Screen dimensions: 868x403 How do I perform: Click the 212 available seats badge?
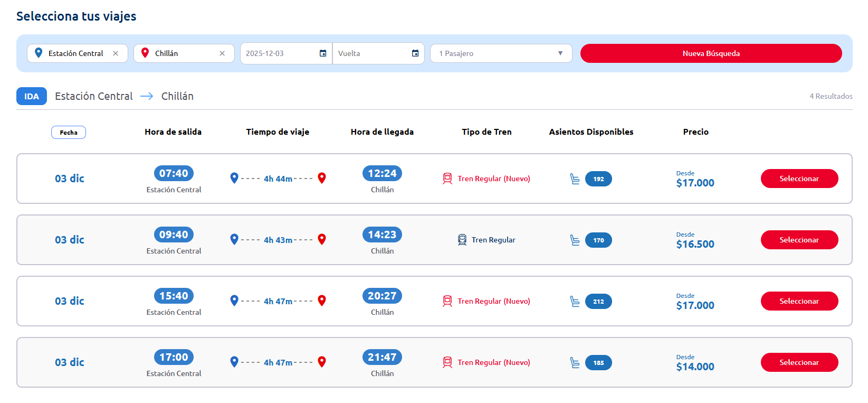pyautogui.click(x=598, y=302)
